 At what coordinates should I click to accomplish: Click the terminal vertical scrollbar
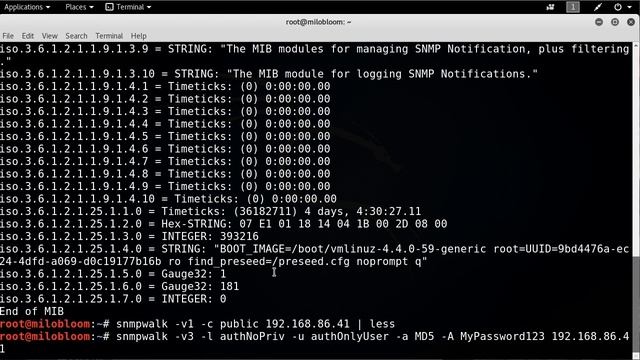point(636,200)
